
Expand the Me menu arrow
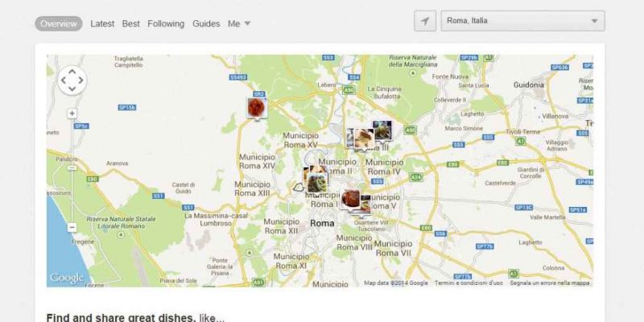(x=247, y=23)
